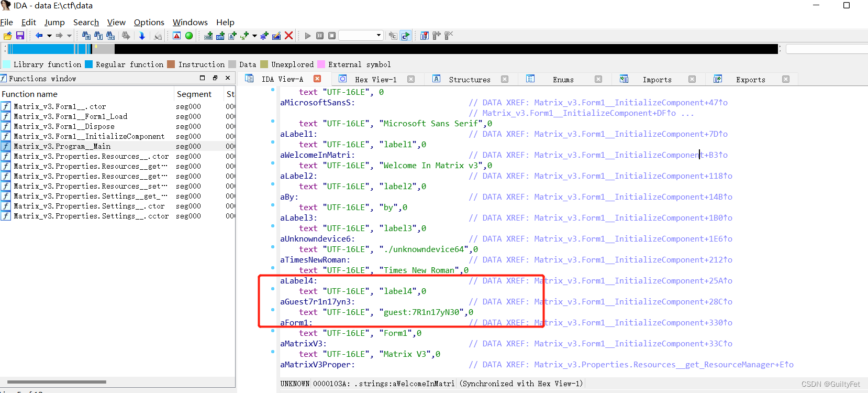Click the blue down arrow jump icon
The height and width of the screenshot is (393, 868).
[x=142, y=36]
